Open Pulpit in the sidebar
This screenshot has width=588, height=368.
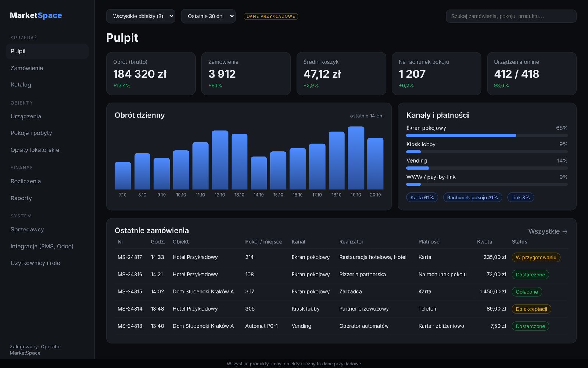tap(47, 51)
